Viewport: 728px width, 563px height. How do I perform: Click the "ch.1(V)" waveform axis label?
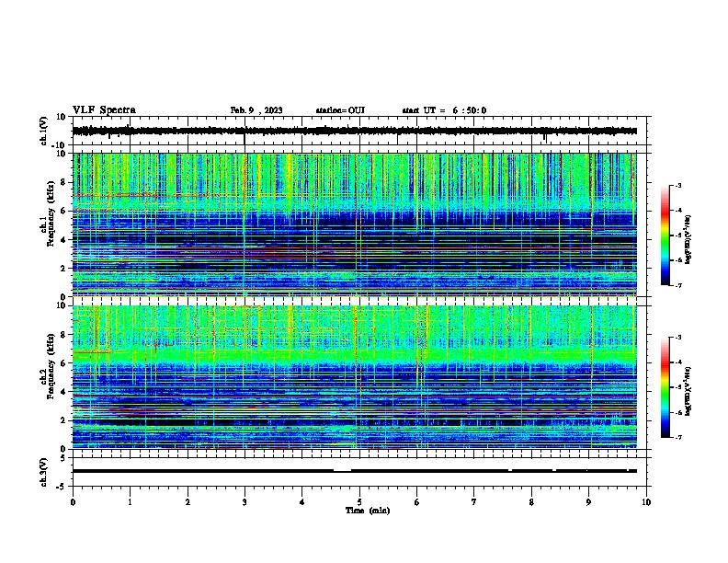(x=44, y=131)
